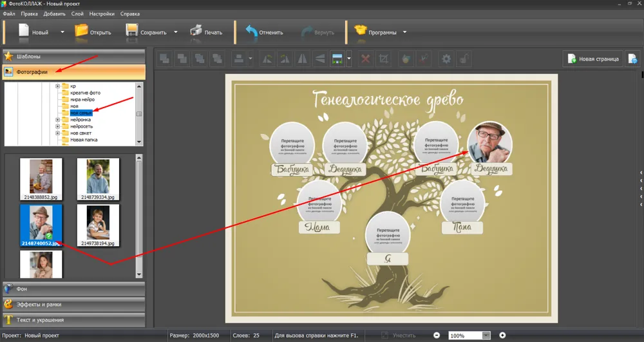Click the red X delete icon

[365, 59]
